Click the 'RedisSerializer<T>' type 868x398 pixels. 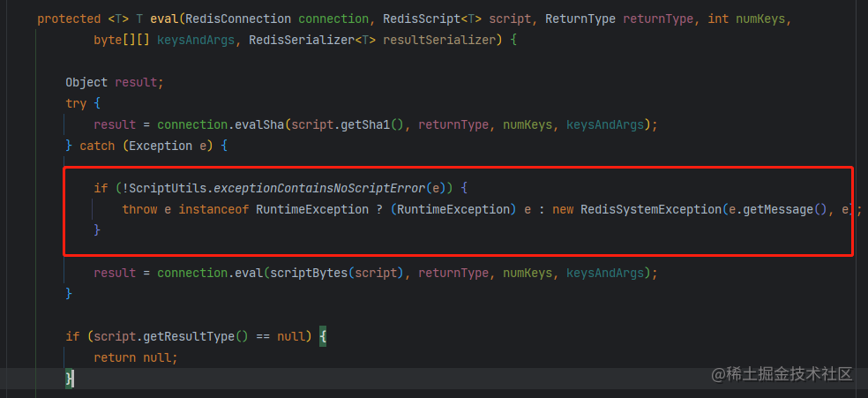[x=312, y=40]
